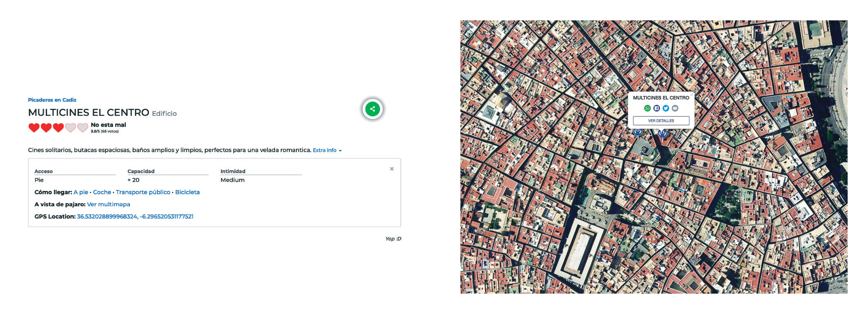Click the GPS Location coordinates link
The height and width of the screenshot is (314, 868).
coord(135,216)
